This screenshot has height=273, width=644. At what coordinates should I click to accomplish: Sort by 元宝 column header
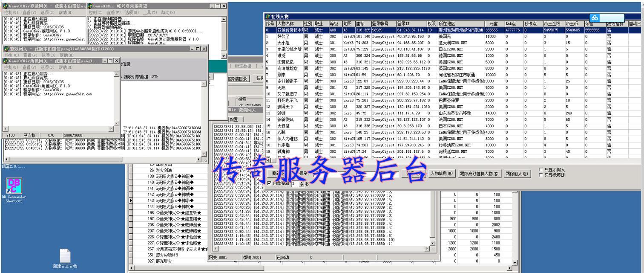tap(494, 24)
